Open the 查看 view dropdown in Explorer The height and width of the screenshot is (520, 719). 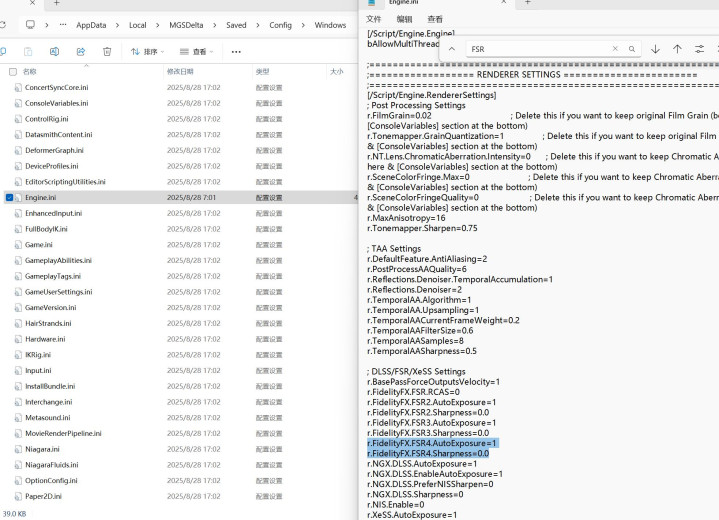click(196, 51)
